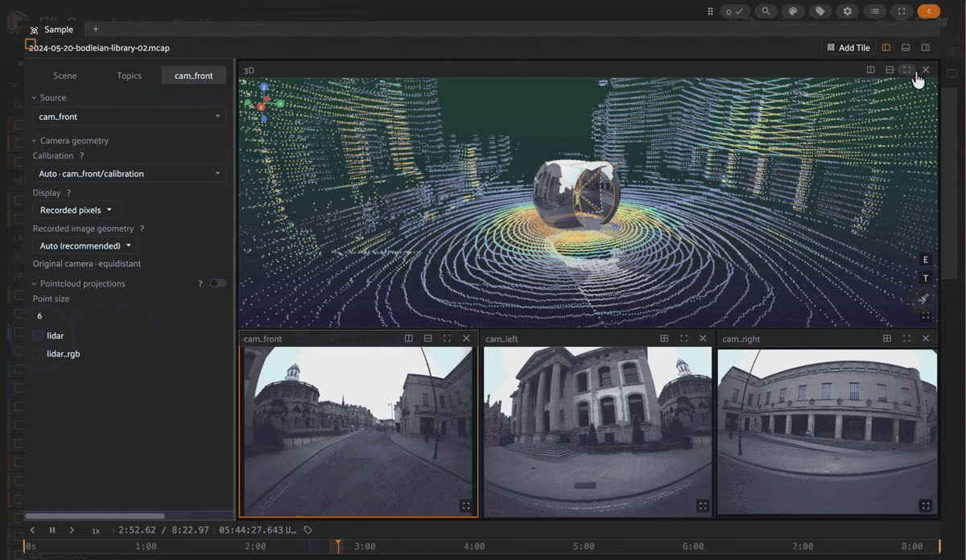The width and height of the screenshot is (966, 560).
Task: Expand cam_front image with corner icon
Action: (x=465, y=505)
